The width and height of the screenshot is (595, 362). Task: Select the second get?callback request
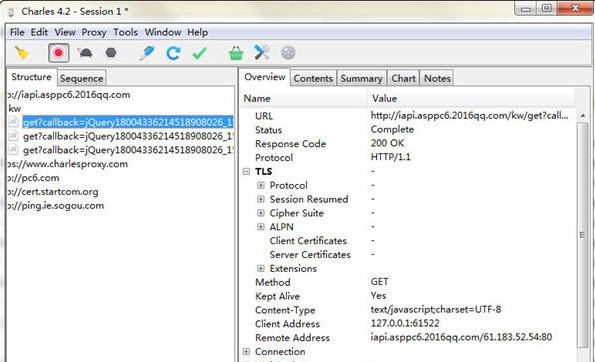tap(128, 136)
